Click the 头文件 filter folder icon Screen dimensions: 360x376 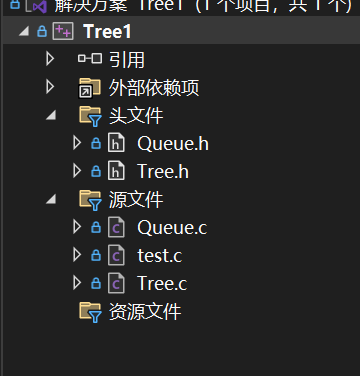click(x=90, y=116)
